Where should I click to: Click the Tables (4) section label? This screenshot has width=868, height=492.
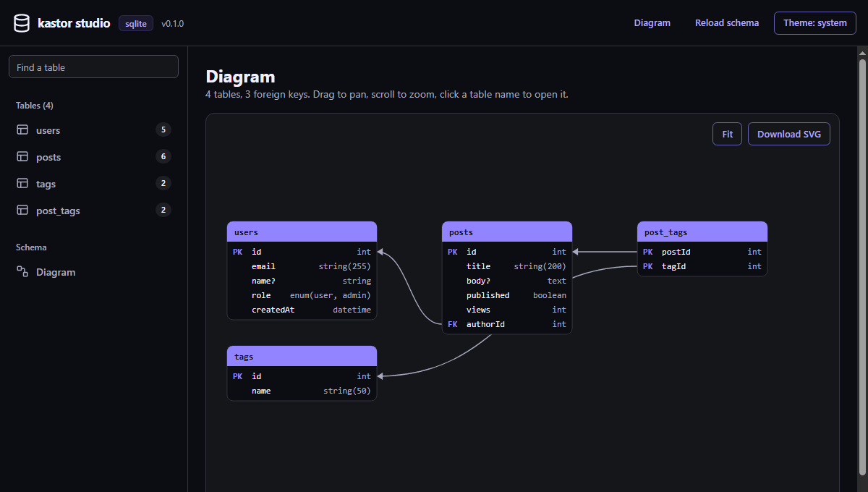click(x=35, y=106)
